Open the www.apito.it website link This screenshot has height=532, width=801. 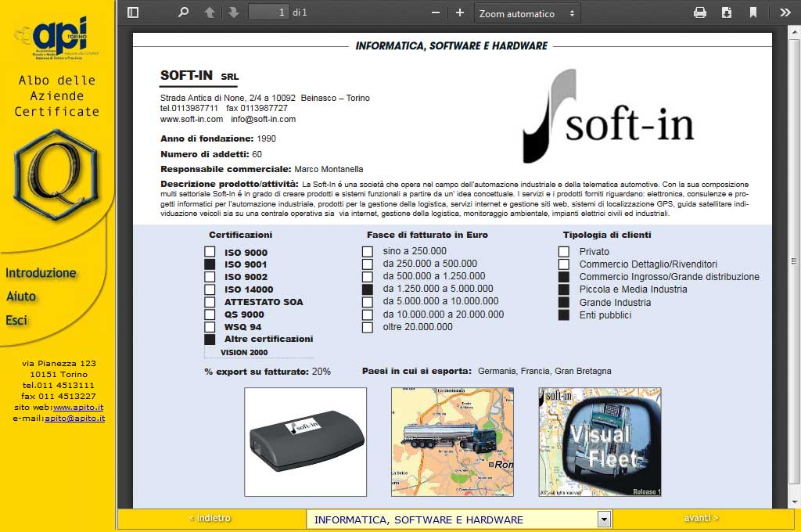click(78, 408)
